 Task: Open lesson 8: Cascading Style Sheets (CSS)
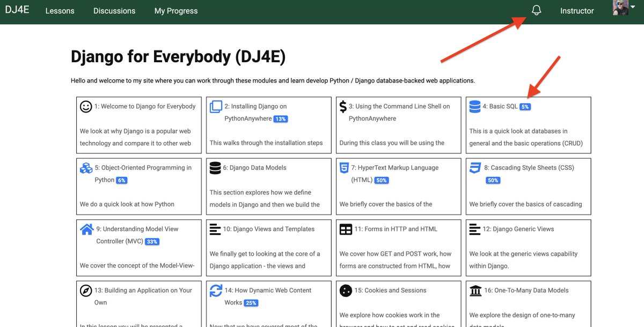pos(529,167)
